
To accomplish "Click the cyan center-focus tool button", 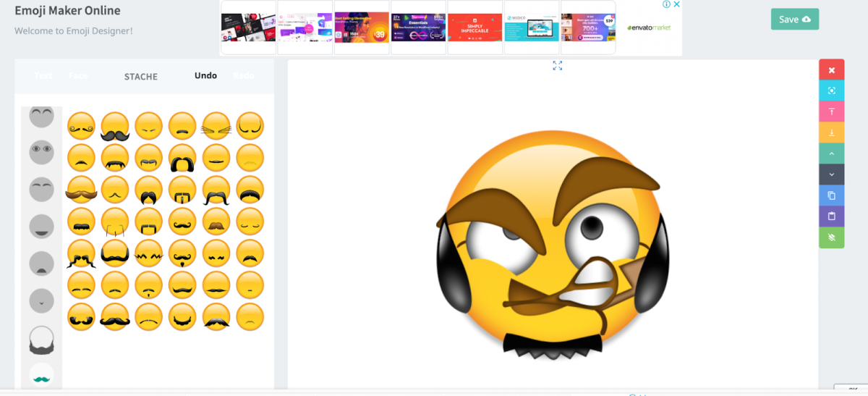I will 832,90.
